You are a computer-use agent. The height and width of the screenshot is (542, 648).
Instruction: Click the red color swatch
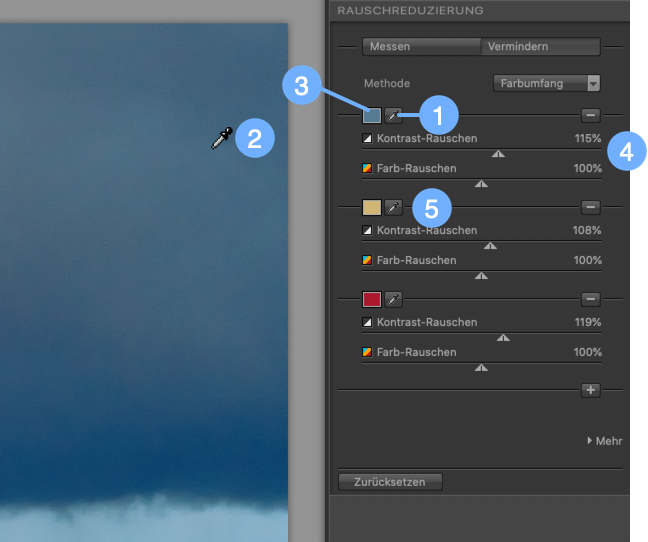(372, 299)
